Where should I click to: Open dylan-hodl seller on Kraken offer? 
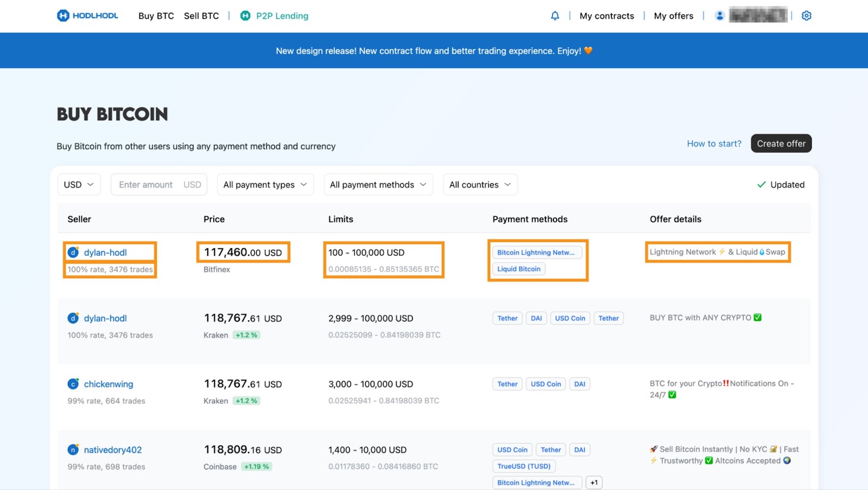click(105, 318)
